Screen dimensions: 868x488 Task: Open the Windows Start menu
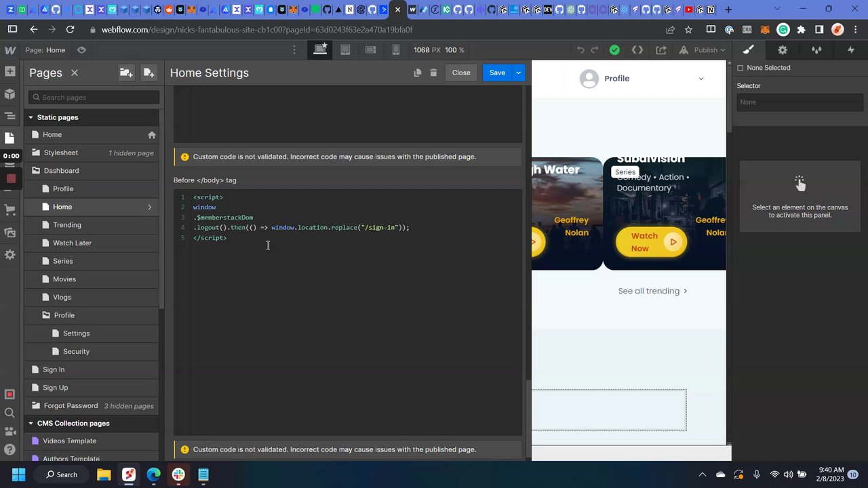point(18,474)
